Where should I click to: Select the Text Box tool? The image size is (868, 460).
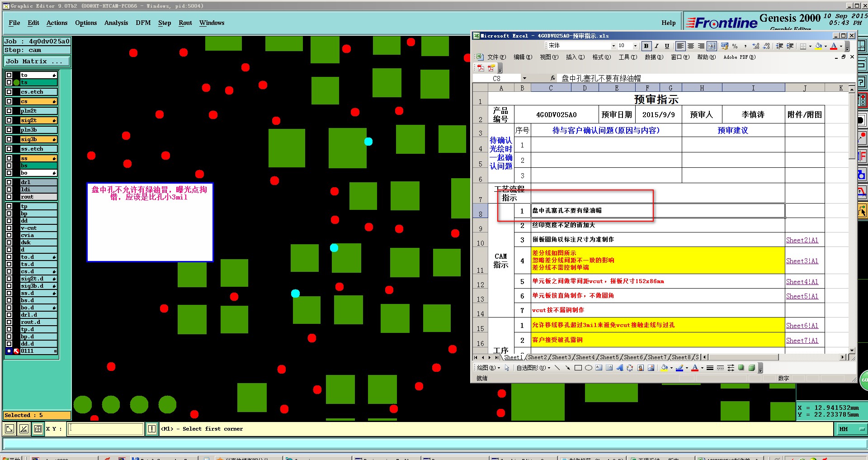tap(599, 368)
